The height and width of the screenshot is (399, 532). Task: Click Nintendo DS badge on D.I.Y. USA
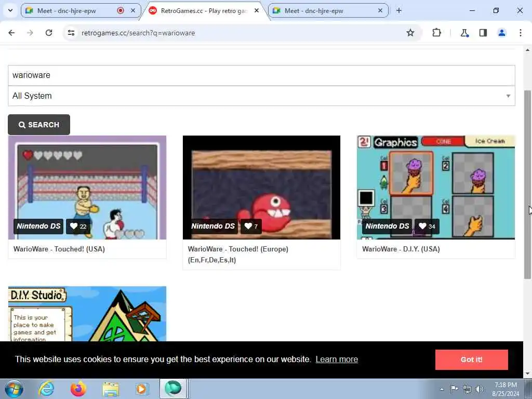(387, 227)
